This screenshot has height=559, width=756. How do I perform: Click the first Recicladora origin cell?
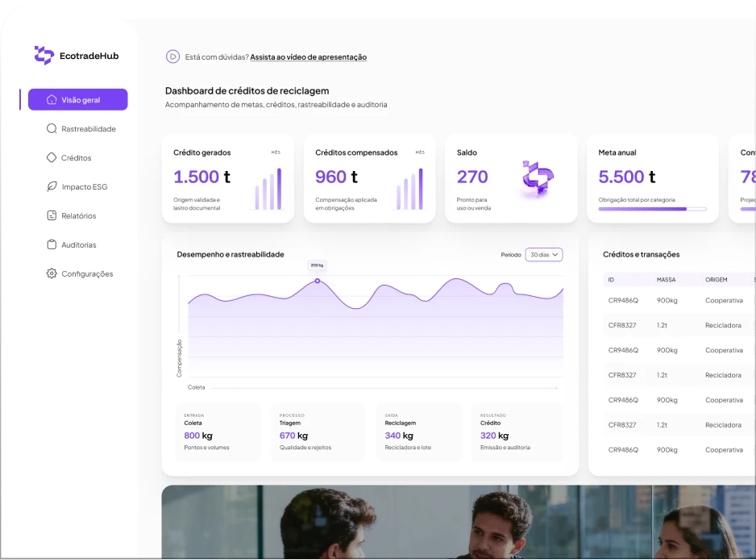tap(723, 325)
